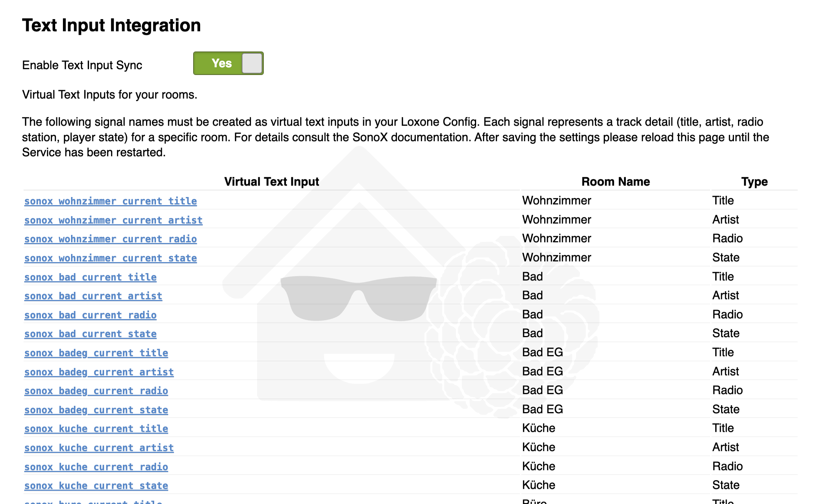Select sonox_bad_current_radio link
The height and width of the screenshot is (504, 837).
[90, 315]
